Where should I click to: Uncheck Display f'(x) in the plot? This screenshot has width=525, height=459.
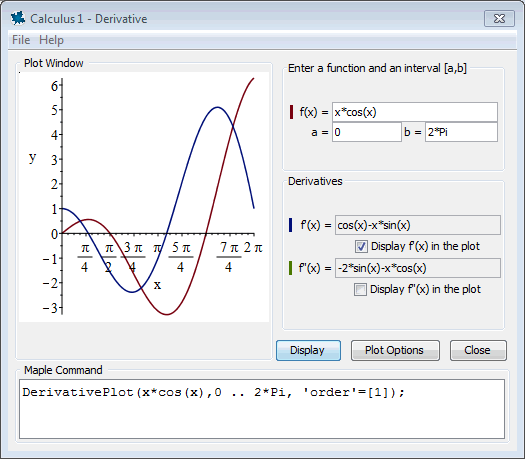pos(361,246)
